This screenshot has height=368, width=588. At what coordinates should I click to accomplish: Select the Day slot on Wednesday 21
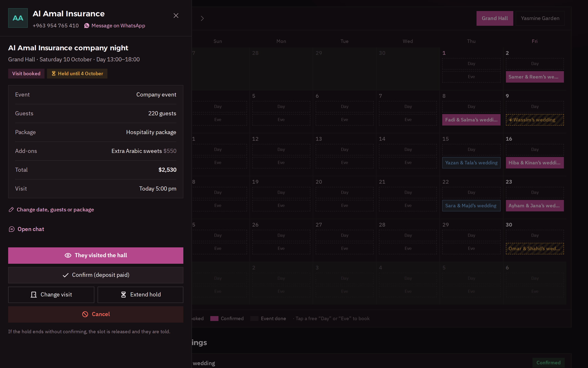(x=408, y=193)
